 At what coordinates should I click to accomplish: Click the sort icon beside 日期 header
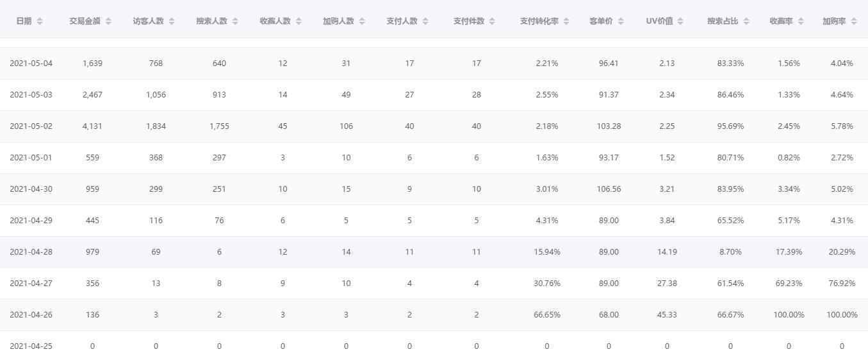[40, 21]
